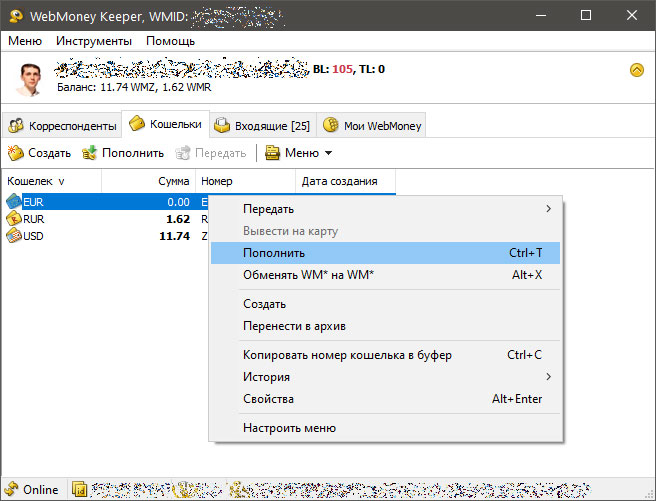Screen dimensions: 656x501
Task: Sort by the Сумма column header
Action: click(149, 181)
